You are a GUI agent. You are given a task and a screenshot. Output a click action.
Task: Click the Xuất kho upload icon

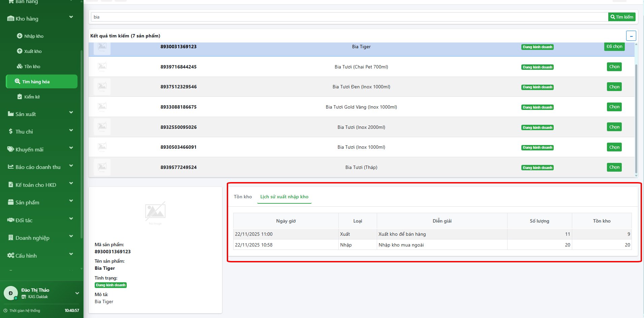point(20,51)
